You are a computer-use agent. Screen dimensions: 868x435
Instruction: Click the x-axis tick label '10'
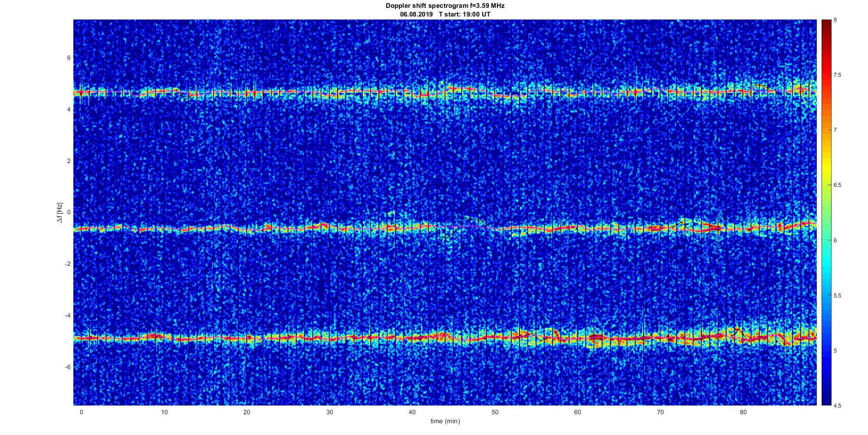164,412
